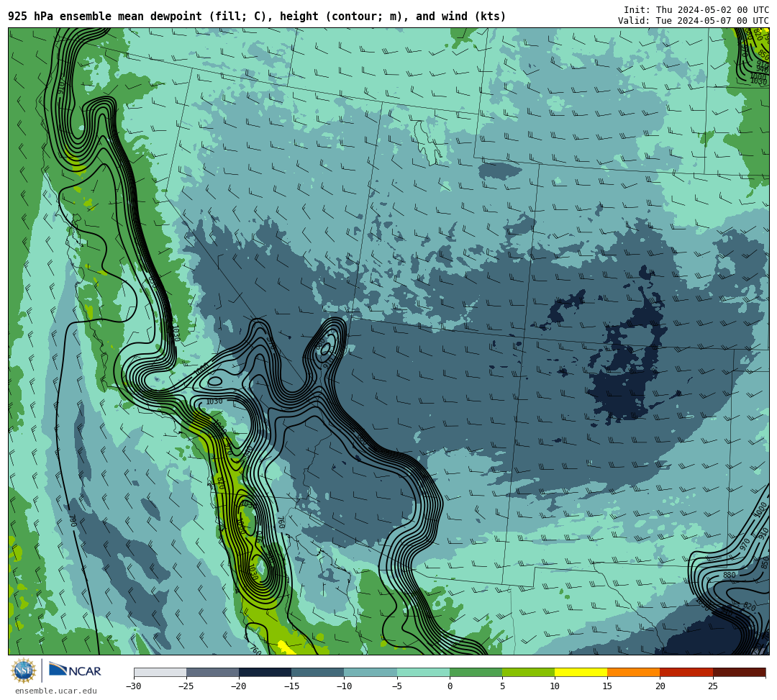
Task: Click the lime 5 to 10 swatch
Action: click(528, 672)
